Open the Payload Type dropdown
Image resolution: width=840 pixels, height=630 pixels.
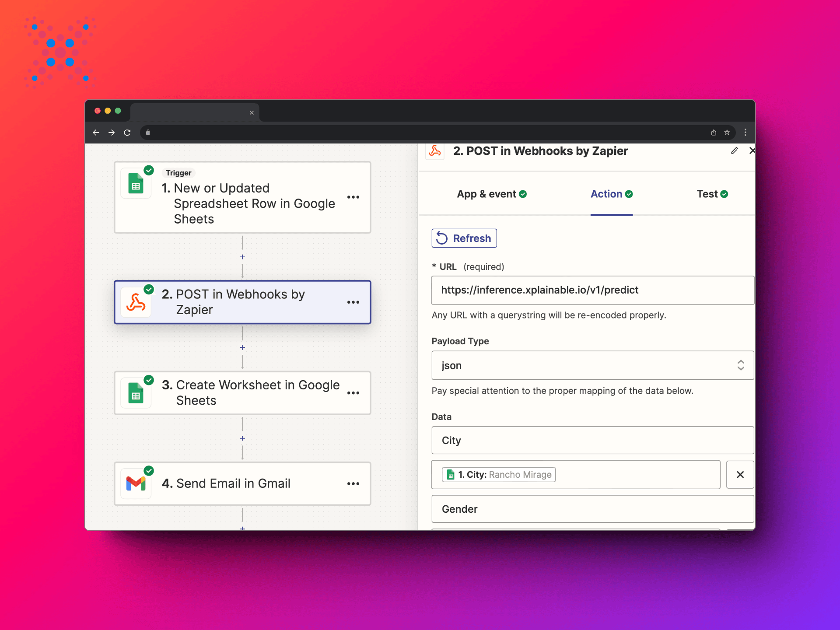pos(593,365)
